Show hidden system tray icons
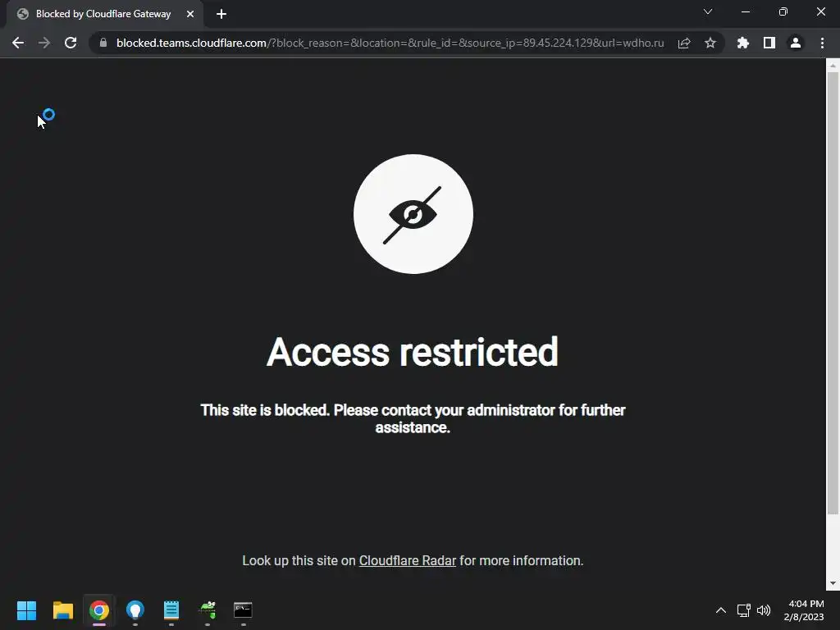The width and height of the screenshot is (840, 630). tap(721, 610)
